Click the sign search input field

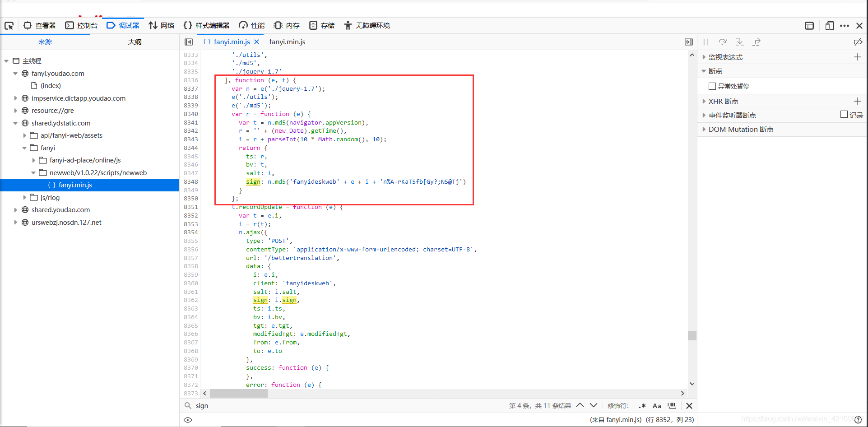coord(348,406)
